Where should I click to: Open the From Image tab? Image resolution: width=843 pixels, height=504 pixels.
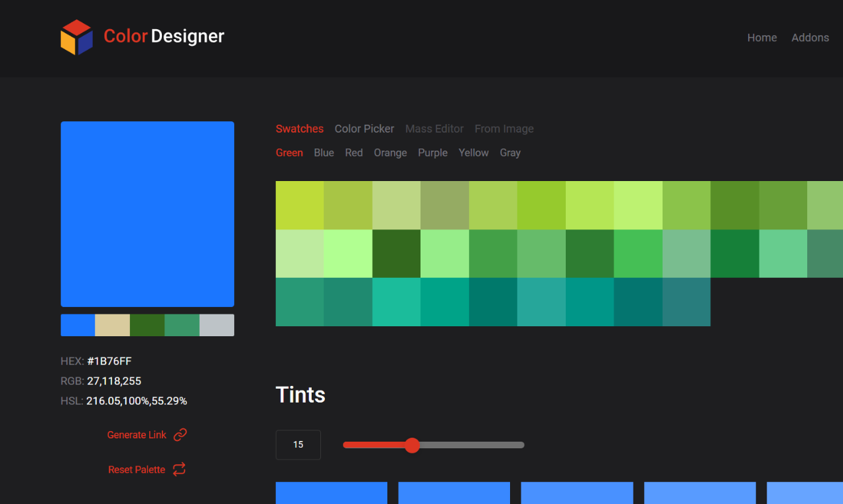[504, 129]
